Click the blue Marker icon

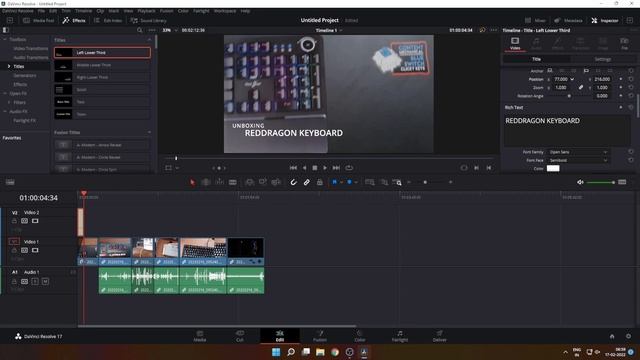(349, 182)
